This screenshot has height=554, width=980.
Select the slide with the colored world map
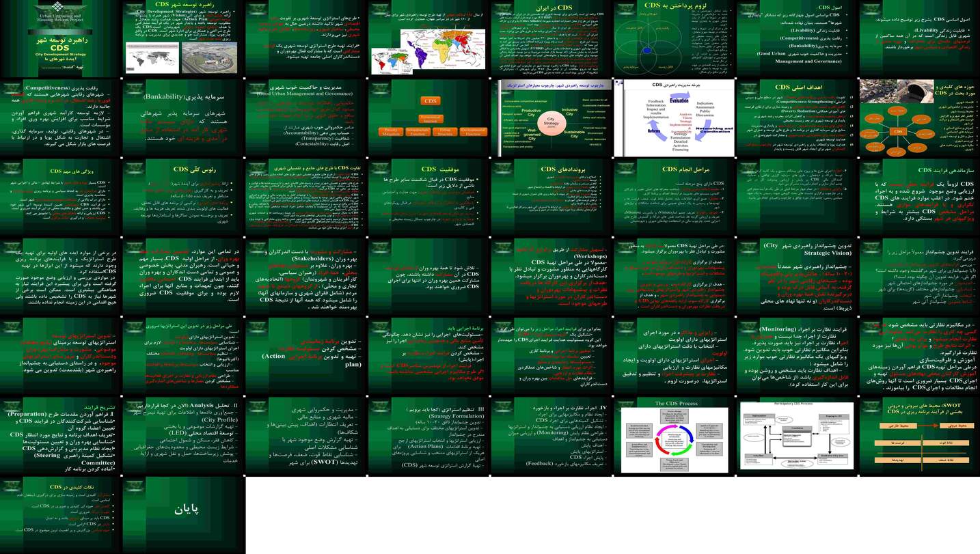428,38
